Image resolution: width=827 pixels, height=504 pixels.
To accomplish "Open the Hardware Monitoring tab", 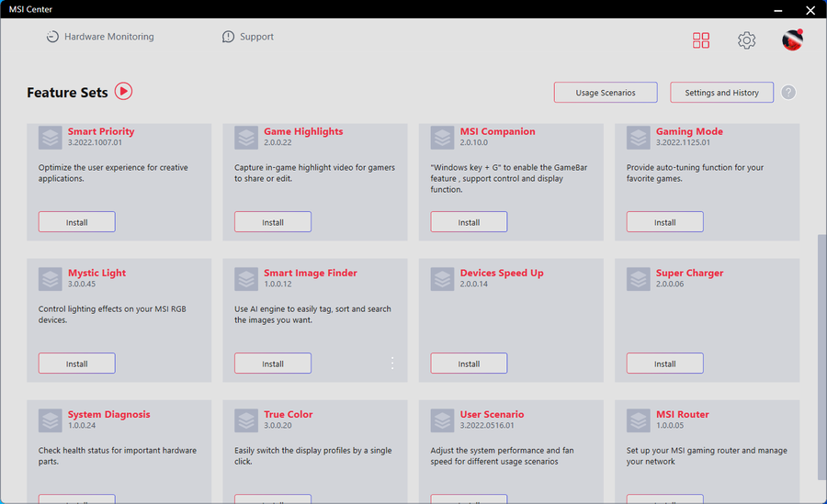I will coord(100,37).
